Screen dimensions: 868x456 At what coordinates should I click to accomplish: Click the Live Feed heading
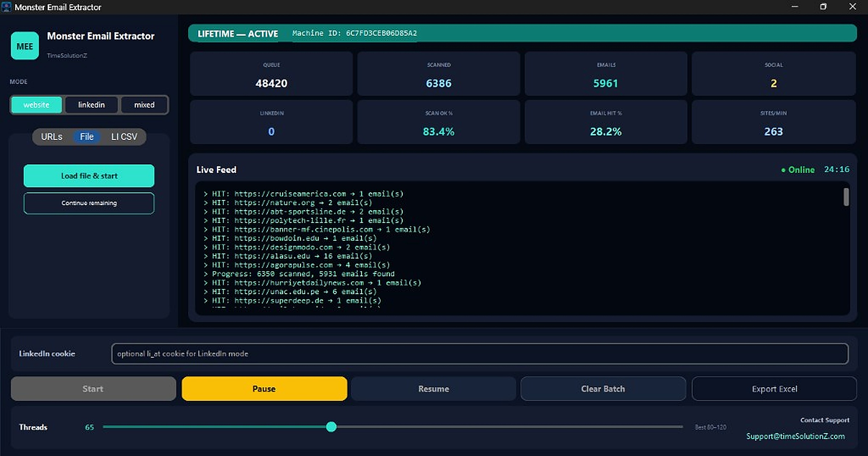point(216,170)
